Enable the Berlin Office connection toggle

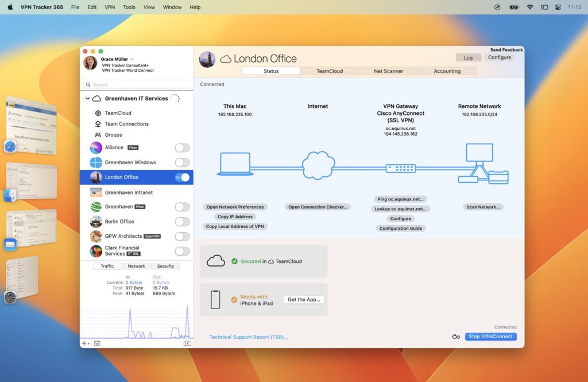[182, 222]
